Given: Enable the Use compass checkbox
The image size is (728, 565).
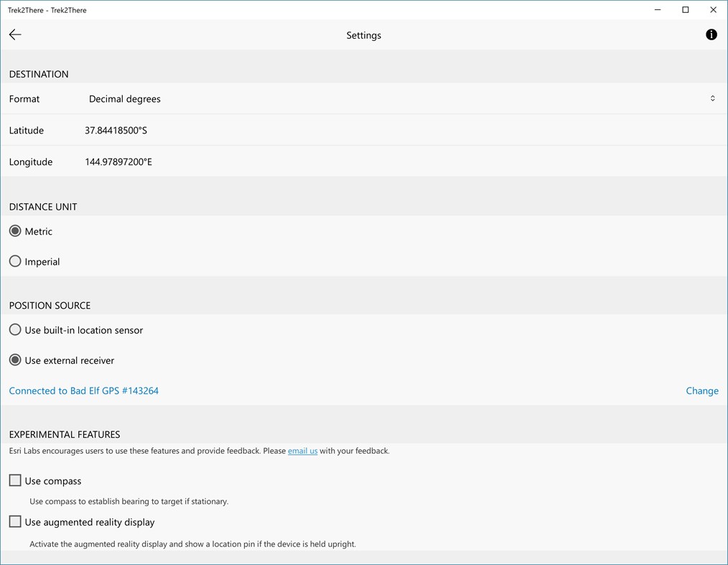Looking at the screenshot, I should 15,480.
